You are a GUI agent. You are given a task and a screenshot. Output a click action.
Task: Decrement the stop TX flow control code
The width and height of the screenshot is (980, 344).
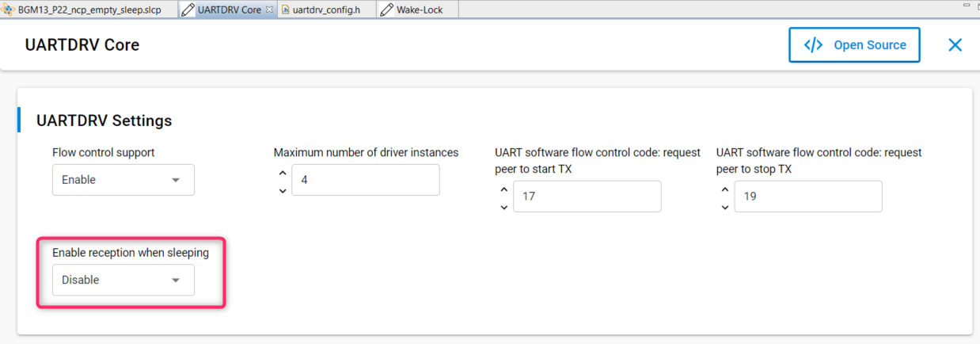click(x=725, y=207)
